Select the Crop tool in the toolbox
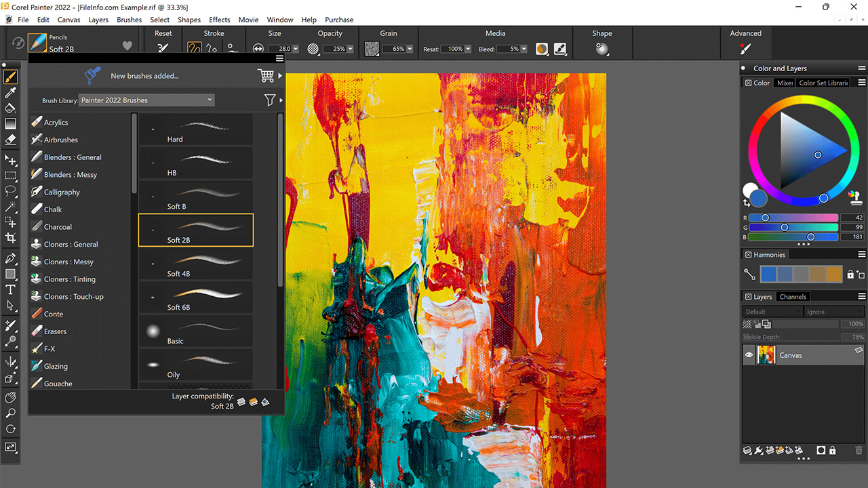The image size is (868, 488). tap(10, 238)
